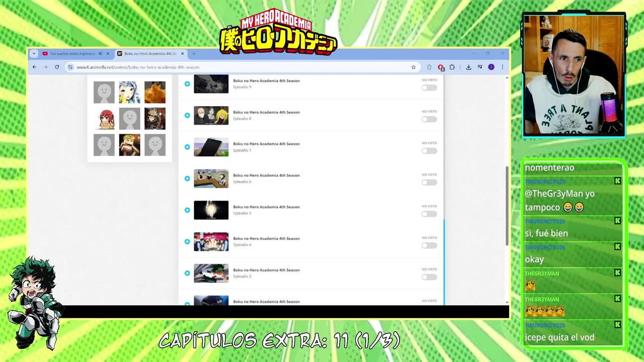Open the red-haired character avatar

pos(104,119)
